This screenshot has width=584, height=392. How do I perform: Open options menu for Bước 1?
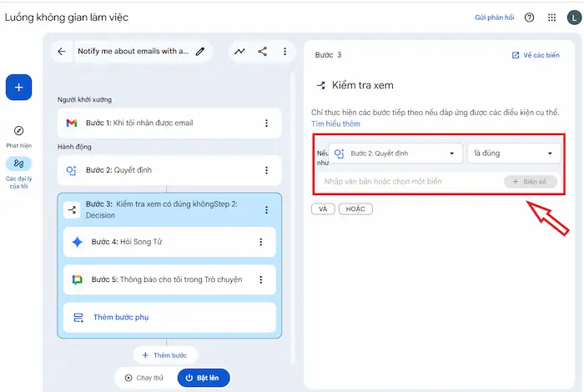pyautogui.click(x=266, y=123)
